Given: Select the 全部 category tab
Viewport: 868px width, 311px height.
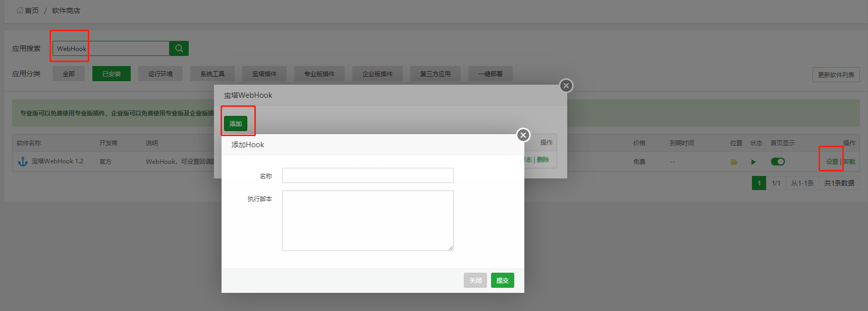Looking at the screenshot, I should click(69, 74).
